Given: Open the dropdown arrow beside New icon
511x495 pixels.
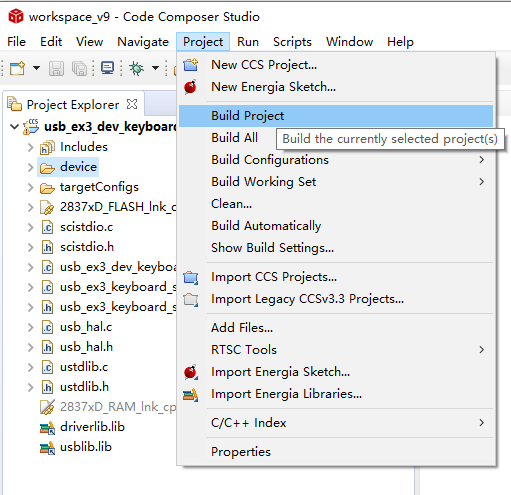Looking at the screenshot, I should (36, 68).
